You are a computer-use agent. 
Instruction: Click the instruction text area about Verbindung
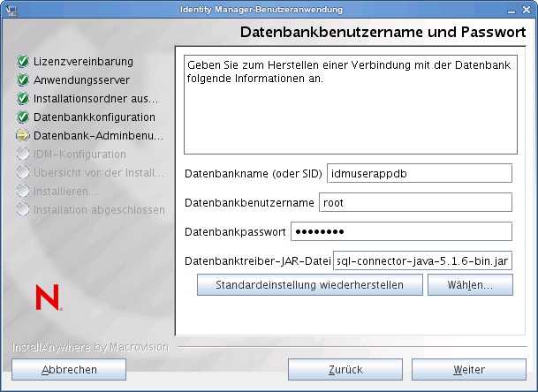351,104
